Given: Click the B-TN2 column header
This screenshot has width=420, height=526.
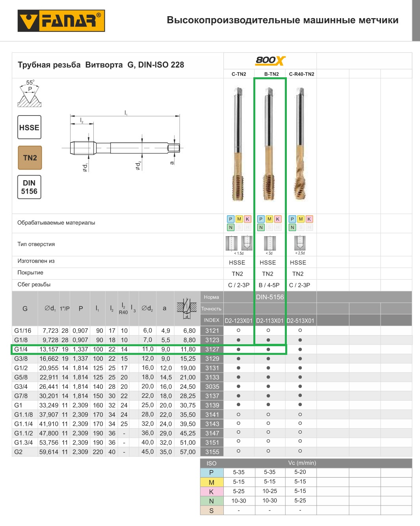Looking at the screenshot, I should coord(271,74).
